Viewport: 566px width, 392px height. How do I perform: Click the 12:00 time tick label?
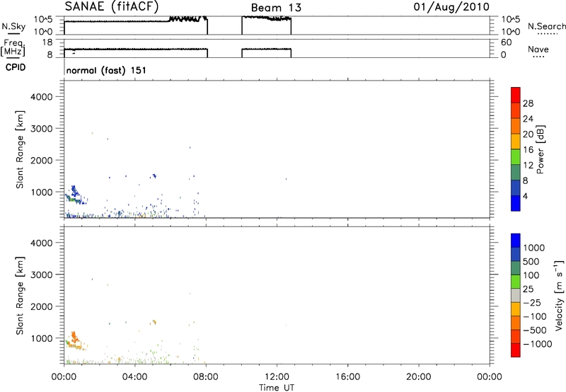pyautogui.click(x=277, y=377)
